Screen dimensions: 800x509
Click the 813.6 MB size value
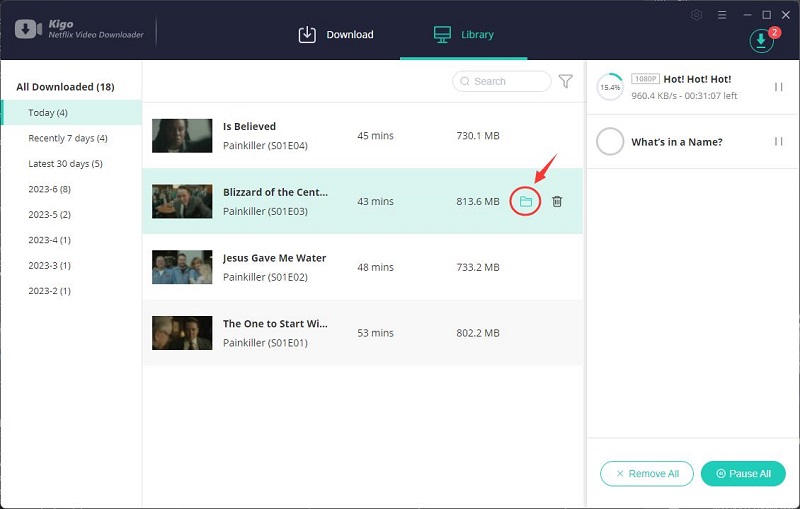tap(478, 201)
